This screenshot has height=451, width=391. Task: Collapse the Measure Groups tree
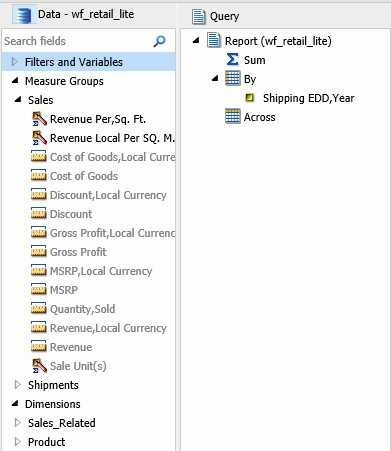[x=15, y=81]
